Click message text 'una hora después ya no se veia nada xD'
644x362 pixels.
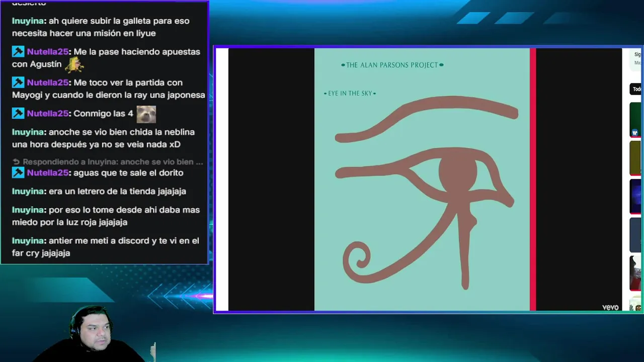click(96, 144)
